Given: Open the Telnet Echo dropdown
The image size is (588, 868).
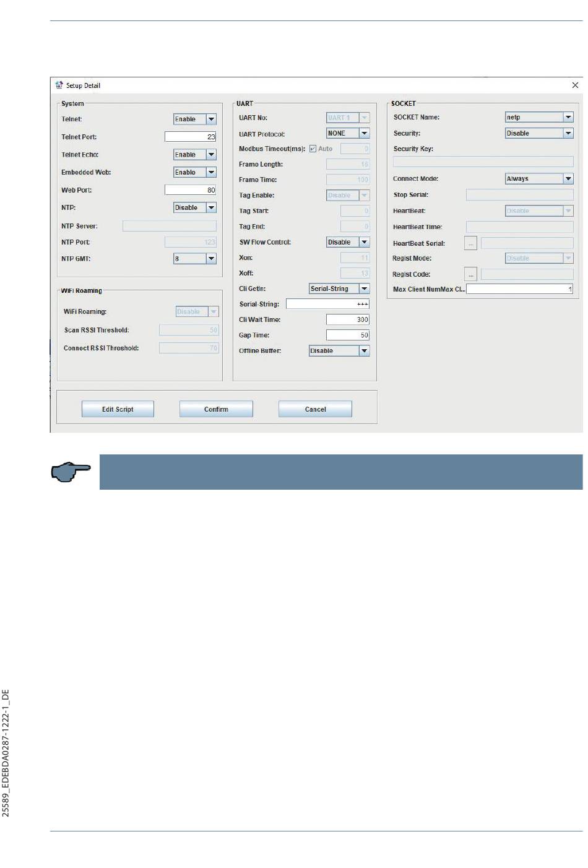Looking at the screenshot, I should (x=195, y=155).
